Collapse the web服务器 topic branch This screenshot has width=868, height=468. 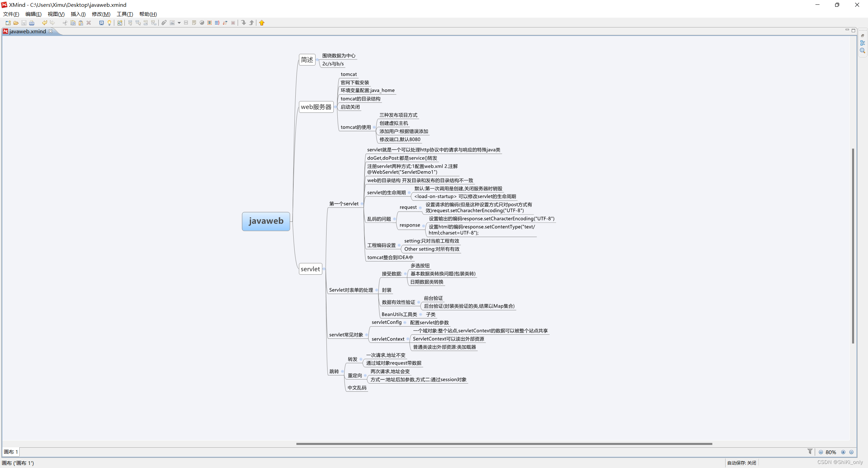[x=335, y=107]
